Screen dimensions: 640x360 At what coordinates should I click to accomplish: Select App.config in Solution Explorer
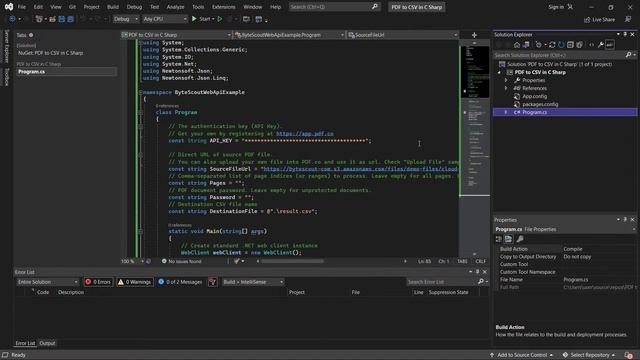(x=534, y=96)
